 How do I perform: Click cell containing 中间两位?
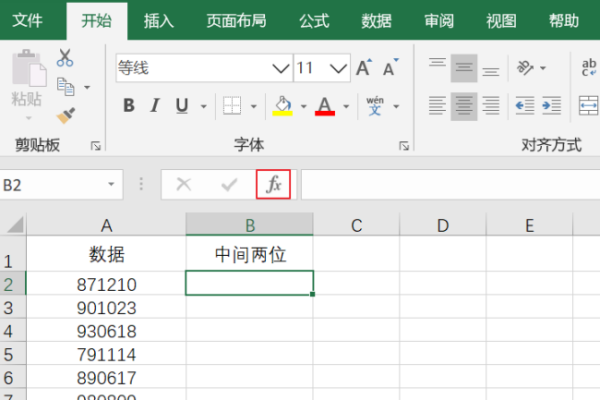click(x=250, y=254)
